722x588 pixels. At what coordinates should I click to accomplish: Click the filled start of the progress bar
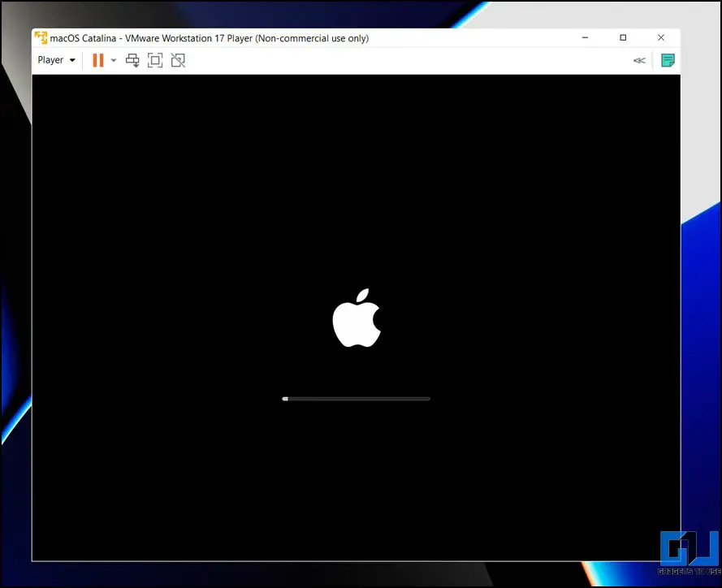(284, 399)
